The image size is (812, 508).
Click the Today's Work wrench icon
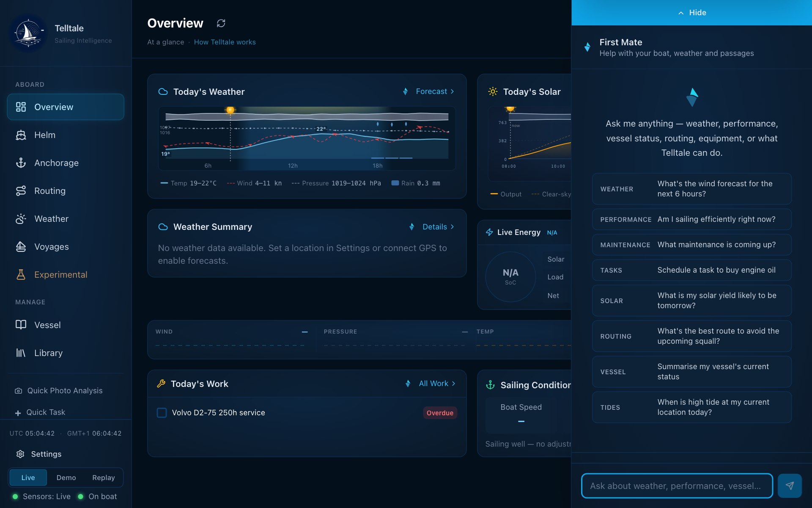(161, 384)
